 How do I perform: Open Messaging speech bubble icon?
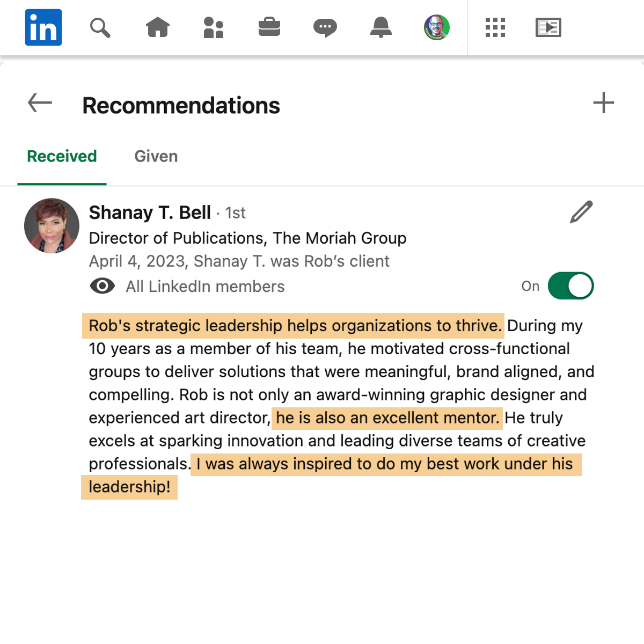(325, 28)
